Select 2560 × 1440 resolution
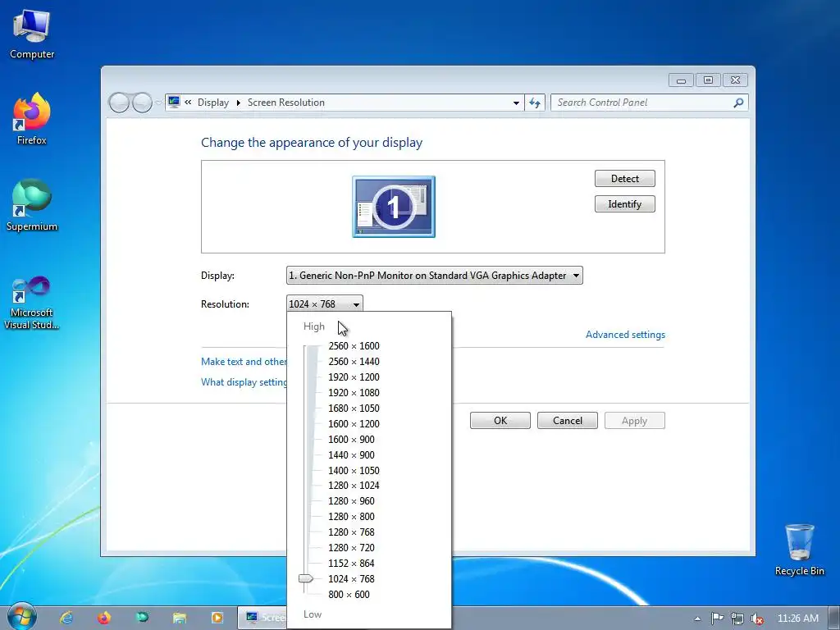Image resolution: width=840 pixels, height=630 pixels. [x=354, y=362]
